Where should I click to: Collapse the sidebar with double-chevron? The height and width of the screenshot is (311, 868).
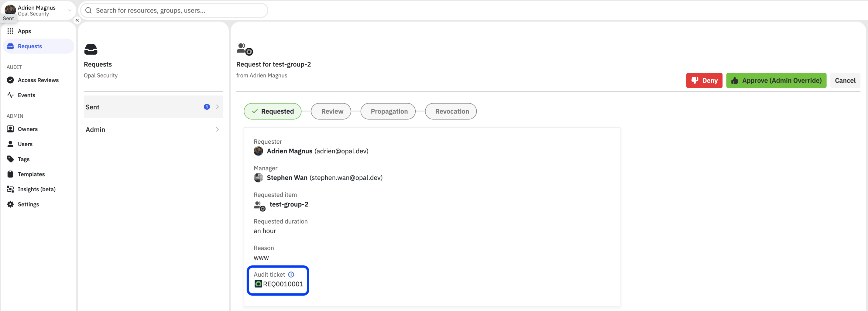pos(77,20)
